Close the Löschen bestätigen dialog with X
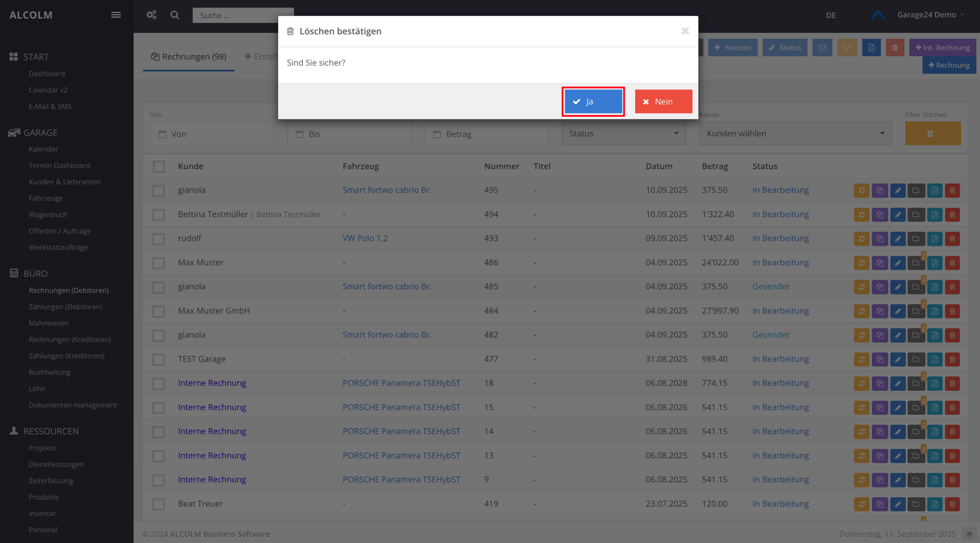This screenshot has height=543, width=980. (684, 31)
